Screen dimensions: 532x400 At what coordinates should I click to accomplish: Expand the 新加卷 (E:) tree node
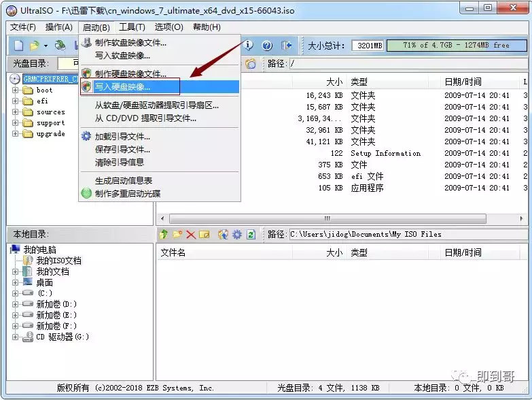click(x=15, y=315)
